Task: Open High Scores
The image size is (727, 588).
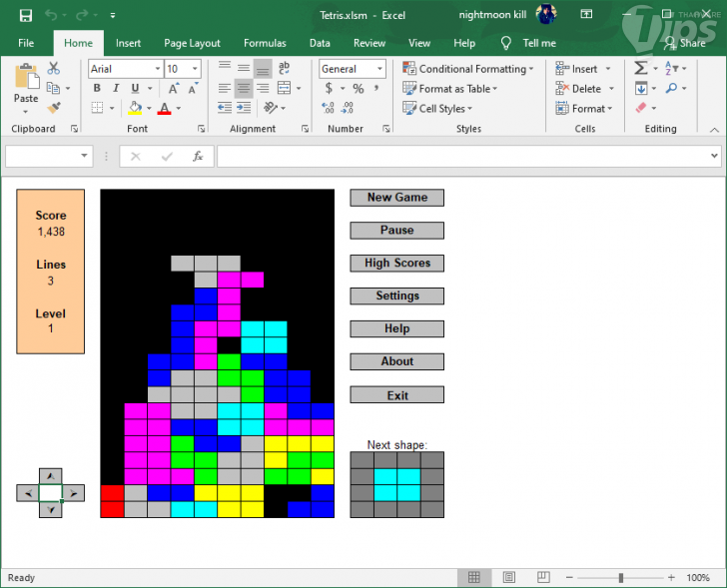Action: 396,264
